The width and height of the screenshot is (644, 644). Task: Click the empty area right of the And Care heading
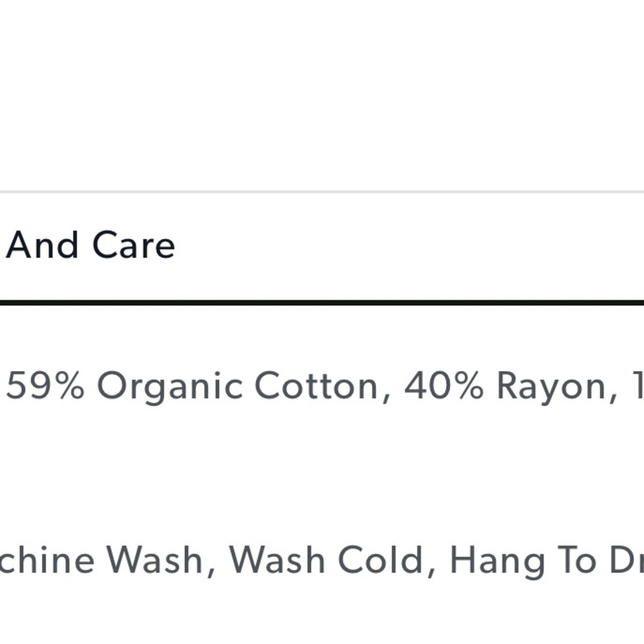(411, 245)
